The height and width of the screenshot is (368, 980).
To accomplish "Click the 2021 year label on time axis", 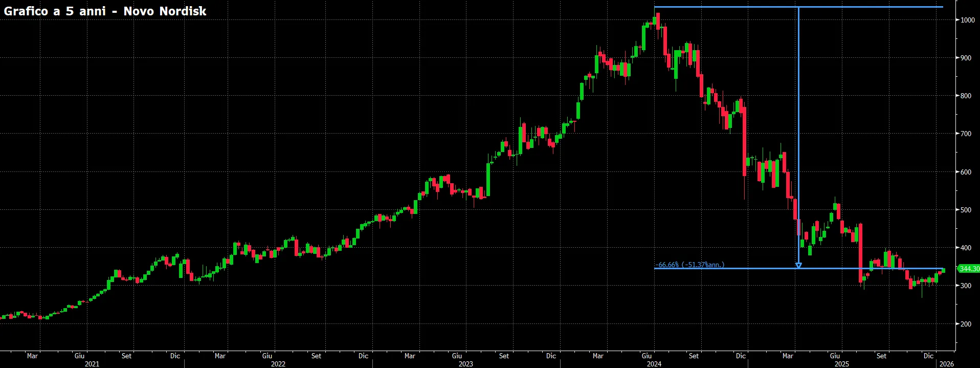I will (x=92, y=364).
